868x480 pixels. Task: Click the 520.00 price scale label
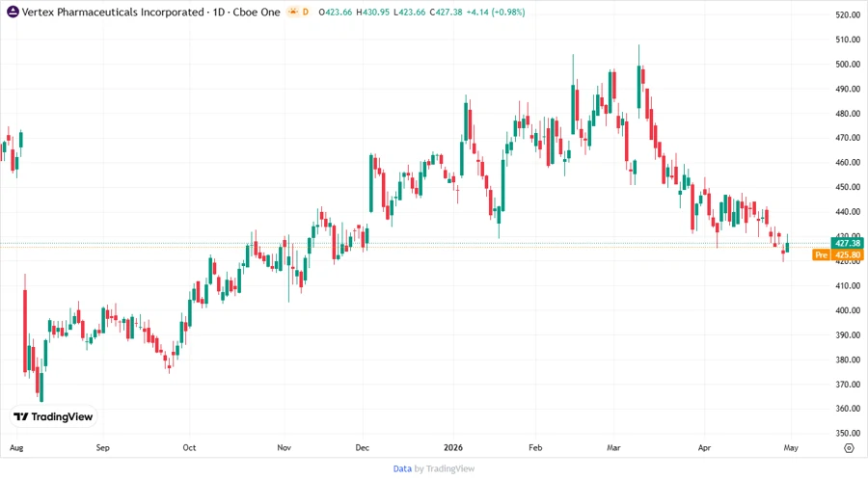(x=848, y=14)
